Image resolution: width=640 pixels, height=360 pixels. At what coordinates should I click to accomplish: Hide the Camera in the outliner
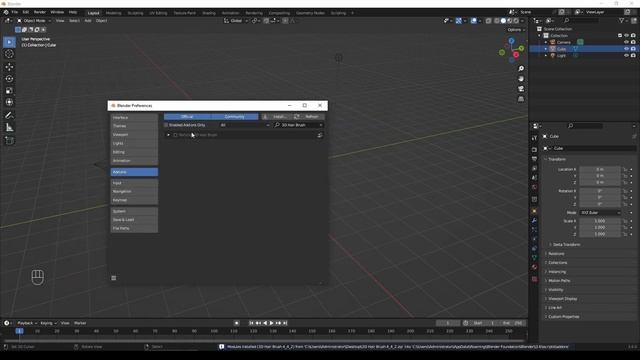[x=626, y=42]
